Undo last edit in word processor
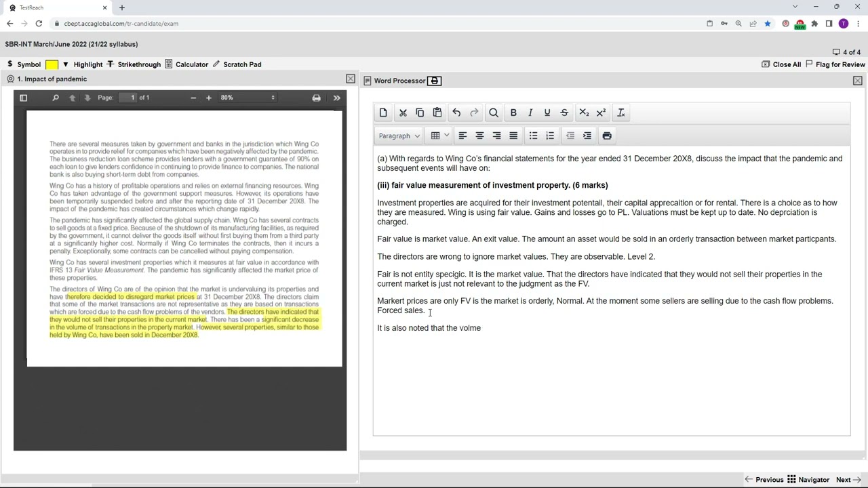Image resolution: width=868 pixels, height=488 pixels. [456, 113]
